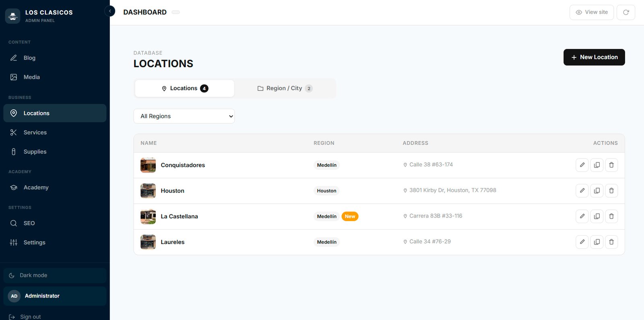
Task: Duplicate the Conquistadores location entry
Action: (x=597, y=165)
